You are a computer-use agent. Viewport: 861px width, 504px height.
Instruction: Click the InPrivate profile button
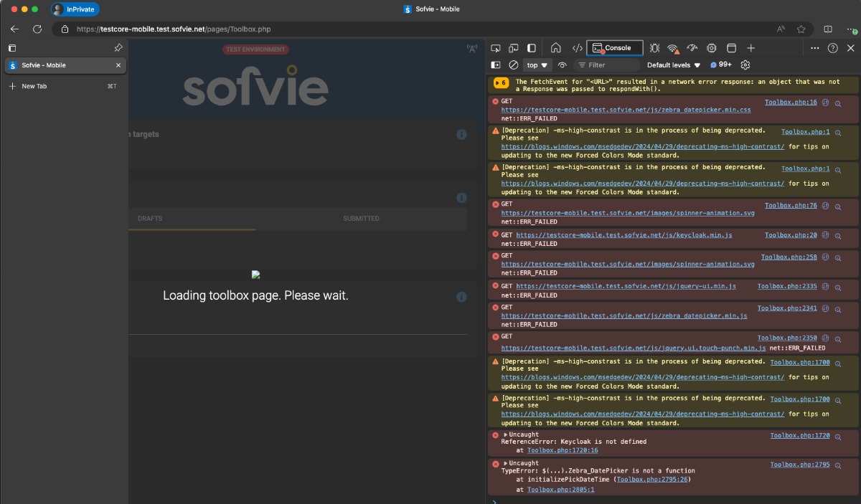click(x=75, y=9)
